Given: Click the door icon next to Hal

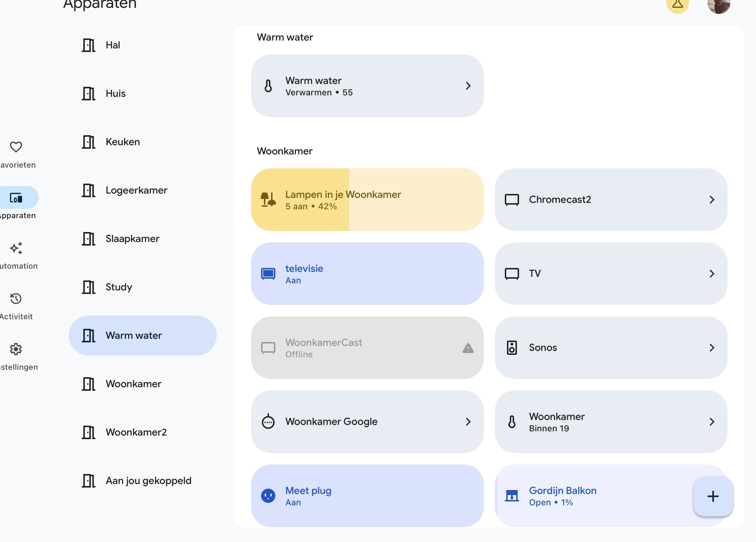Looking at the screenshot, I should 89,45.
